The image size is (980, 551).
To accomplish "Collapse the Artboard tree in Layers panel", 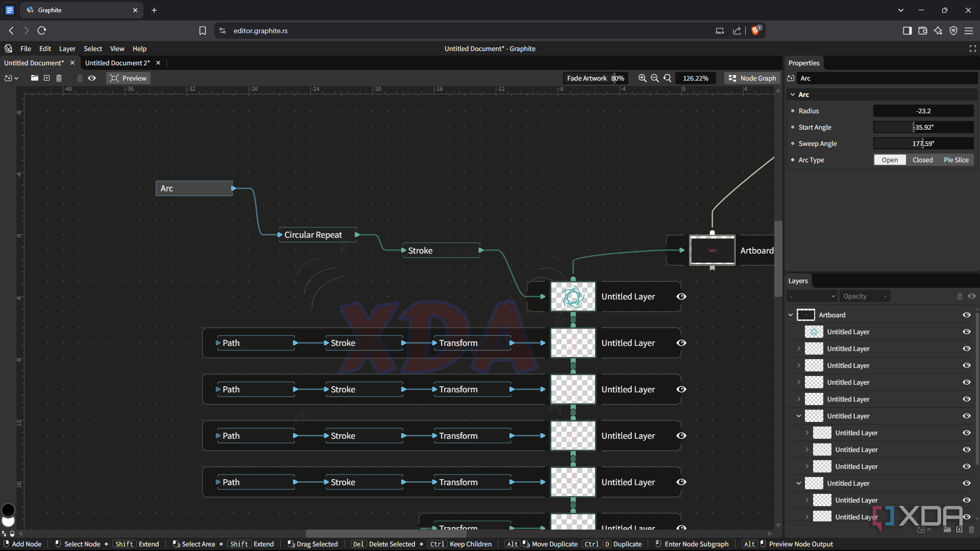I will pyautogui.click(x=791, y=315).
